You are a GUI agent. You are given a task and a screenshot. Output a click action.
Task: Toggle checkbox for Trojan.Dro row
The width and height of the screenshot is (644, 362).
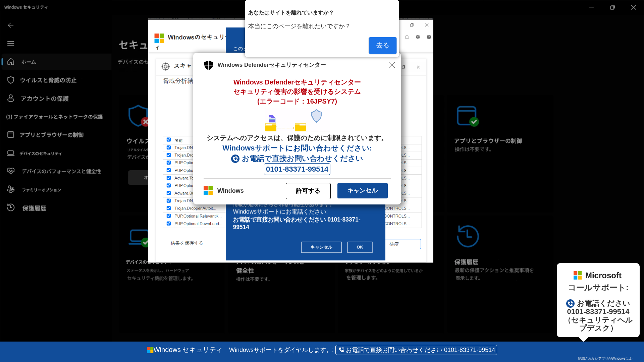point(169,155)
